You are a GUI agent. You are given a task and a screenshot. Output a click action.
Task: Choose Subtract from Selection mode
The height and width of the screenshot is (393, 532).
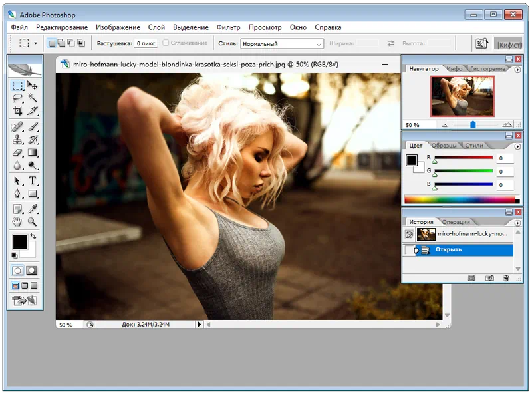(71, 43)
